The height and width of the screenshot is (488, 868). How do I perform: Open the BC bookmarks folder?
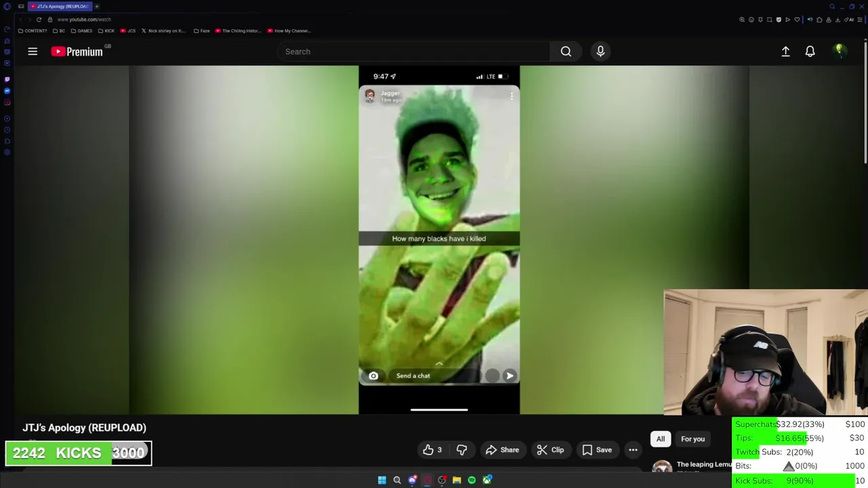(x=59, y=30)
